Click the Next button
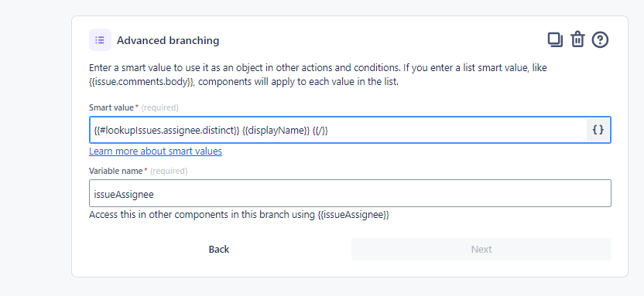The image size is (644, 296). pyautogui.click(x=481, y=250)
